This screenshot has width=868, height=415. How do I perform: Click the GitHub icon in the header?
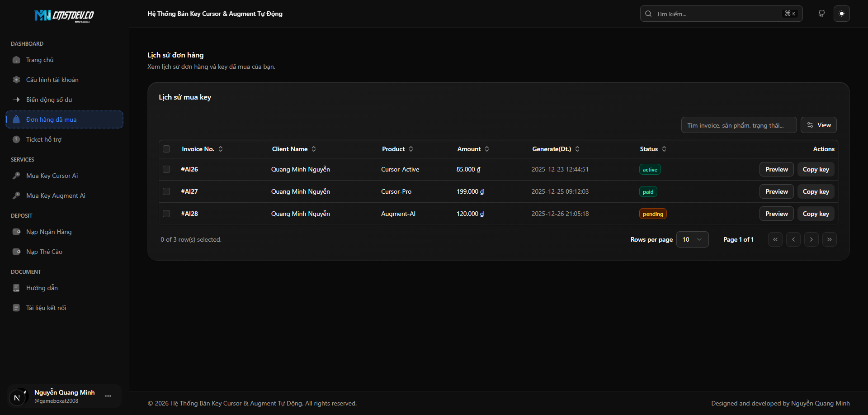pyautogui.click(x=822, y=14)
